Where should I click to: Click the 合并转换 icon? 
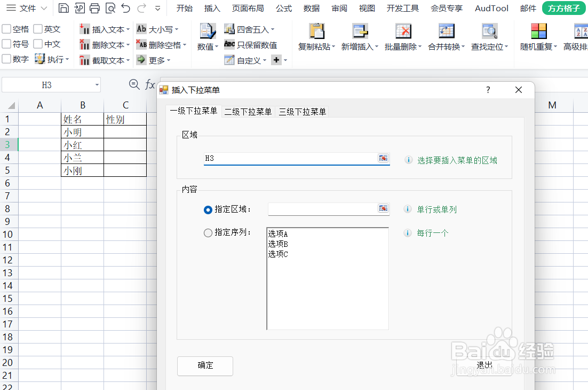(x=446, y=31)
